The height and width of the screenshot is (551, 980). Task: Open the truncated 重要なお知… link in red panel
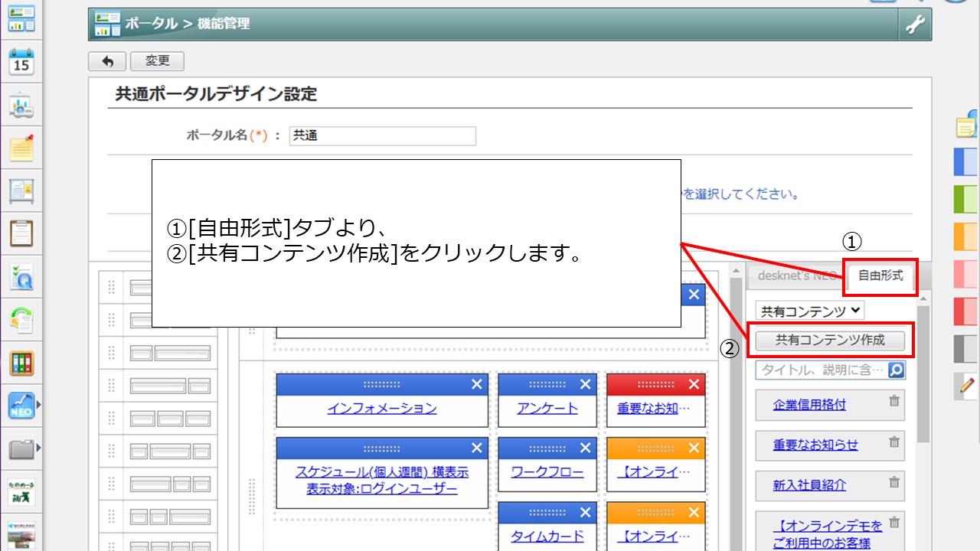(x=654, y=409)
